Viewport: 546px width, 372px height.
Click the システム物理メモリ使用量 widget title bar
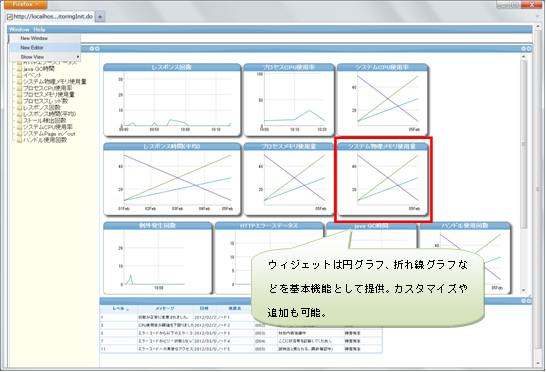(382, 147)
